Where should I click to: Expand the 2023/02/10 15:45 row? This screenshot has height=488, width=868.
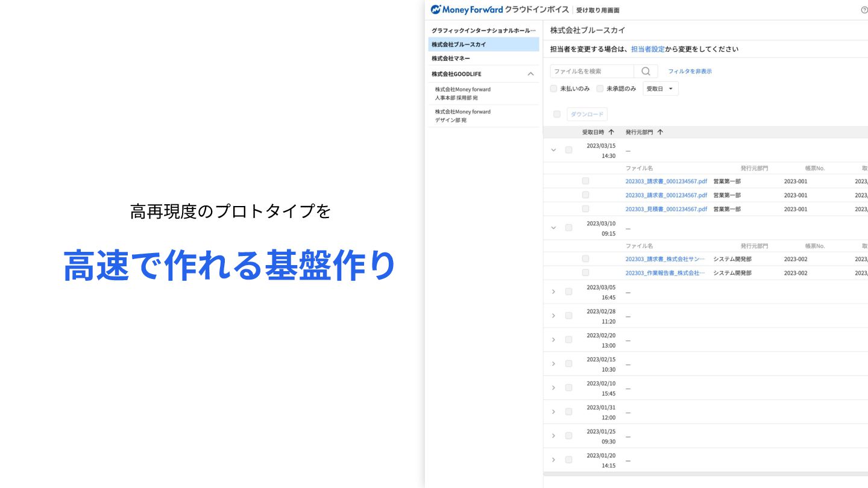click(553, 388)
